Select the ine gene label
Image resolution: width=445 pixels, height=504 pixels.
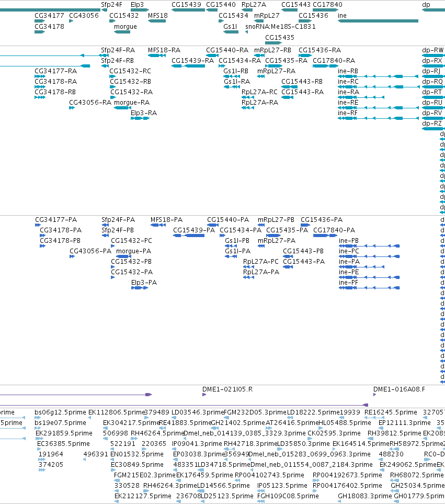(343, 15)
